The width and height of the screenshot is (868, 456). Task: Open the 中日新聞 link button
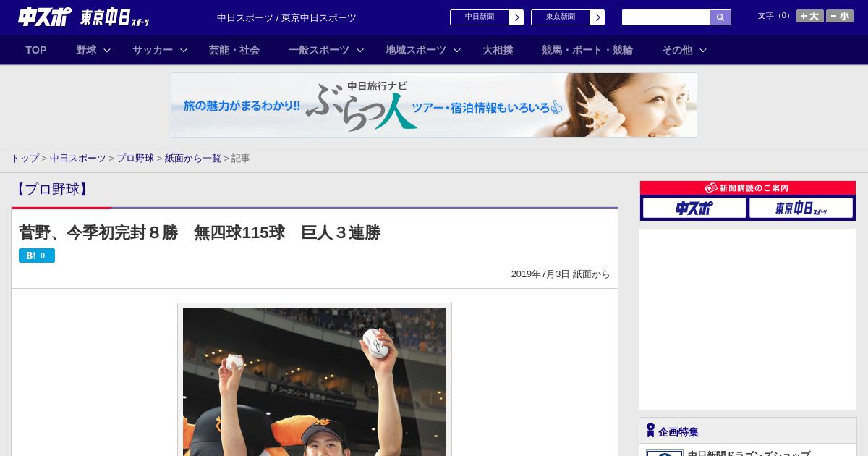click(x=480, y=17)
